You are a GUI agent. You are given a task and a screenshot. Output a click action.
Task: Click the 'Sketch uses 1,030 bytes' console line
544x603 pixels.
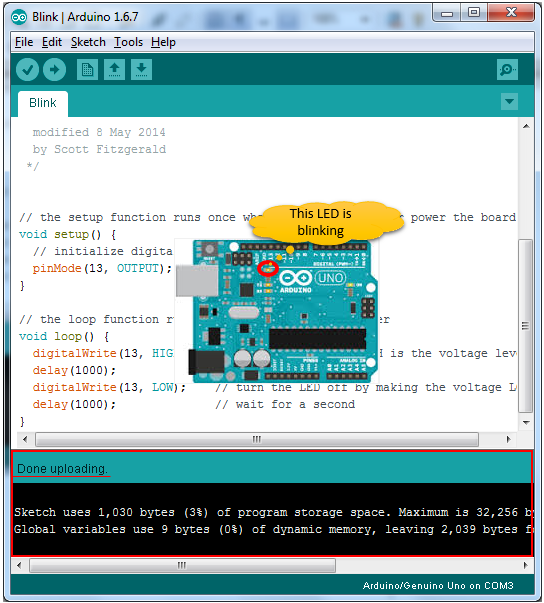(x=273, y=512)
